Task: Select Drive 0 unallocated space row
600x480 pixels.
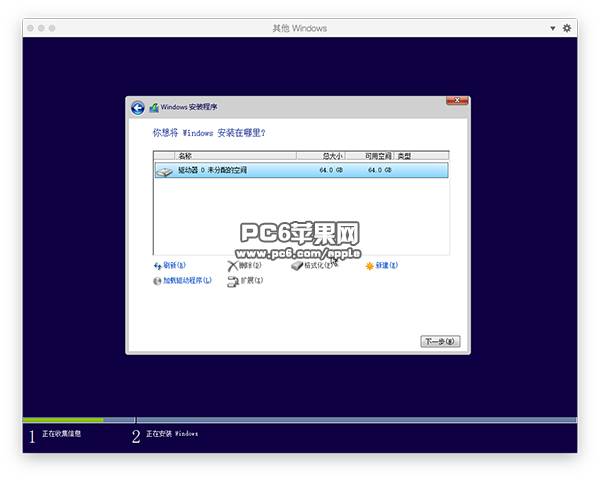Action: click(301, 170)
